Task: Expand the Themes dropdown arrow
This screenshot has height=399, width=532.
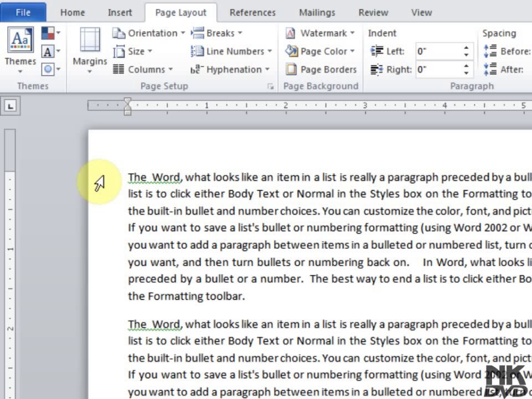Action: coord(20,71)
